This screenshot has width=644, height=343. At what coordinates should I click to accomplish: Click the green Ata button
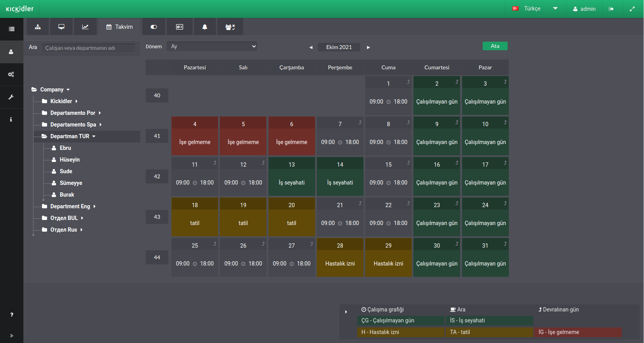coord(495,46)
